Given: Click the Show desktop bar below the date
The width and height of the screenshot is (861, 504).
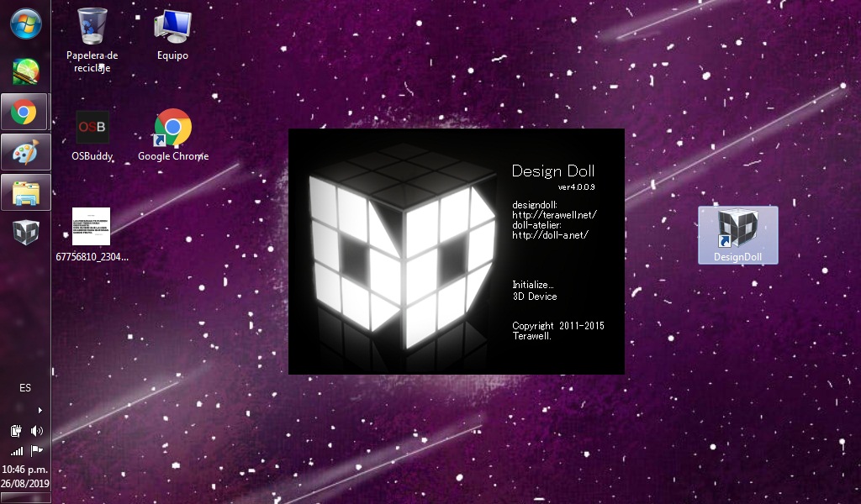Looking at the screenshot, I should pyautogui.click(x=25, y=498).
